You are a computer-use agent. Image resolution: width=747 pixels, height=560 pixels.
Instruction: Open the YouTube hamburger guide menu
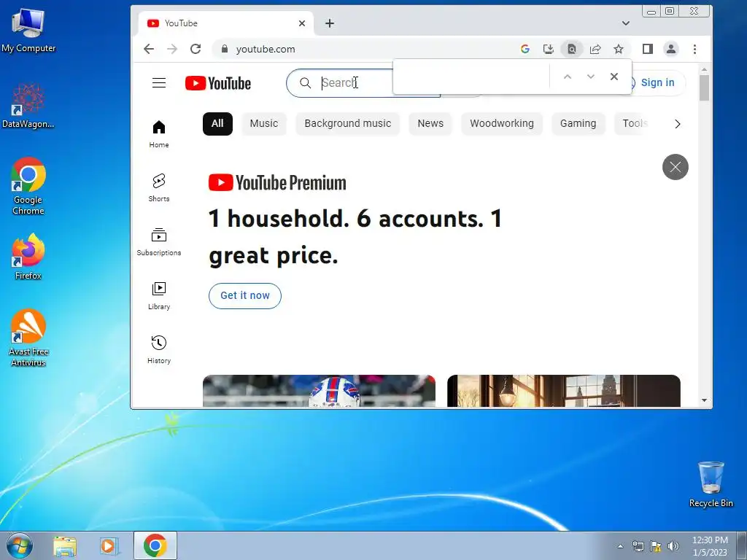(x=158, y=83)
